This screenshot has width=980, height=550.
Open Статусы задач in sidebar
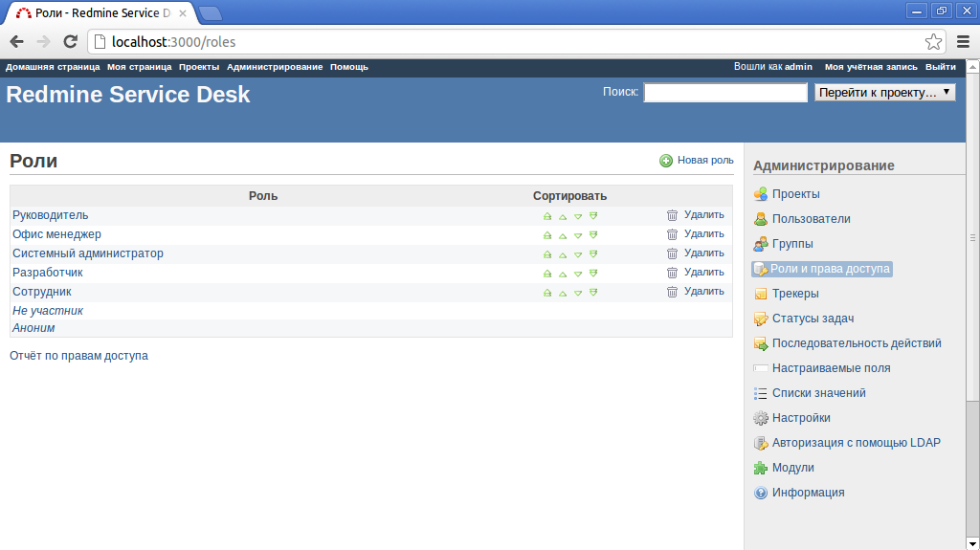(813, 319)
